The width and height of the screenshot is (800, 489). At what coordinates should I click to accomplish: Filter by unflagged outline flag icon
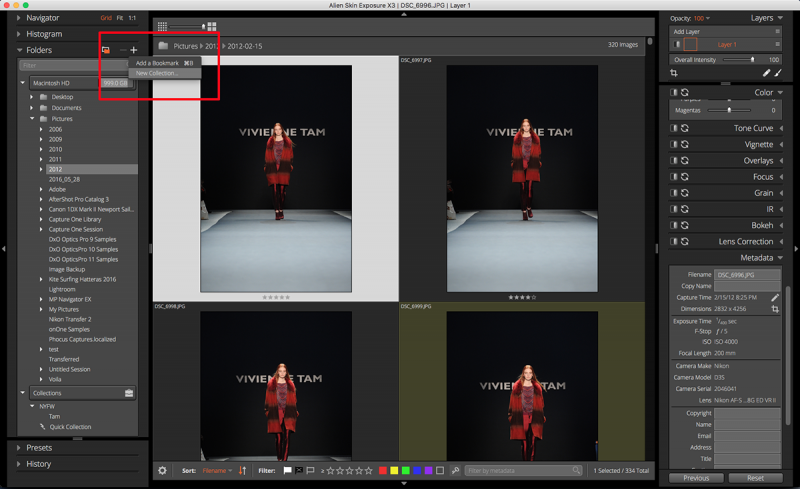click(x=310, y=471)
